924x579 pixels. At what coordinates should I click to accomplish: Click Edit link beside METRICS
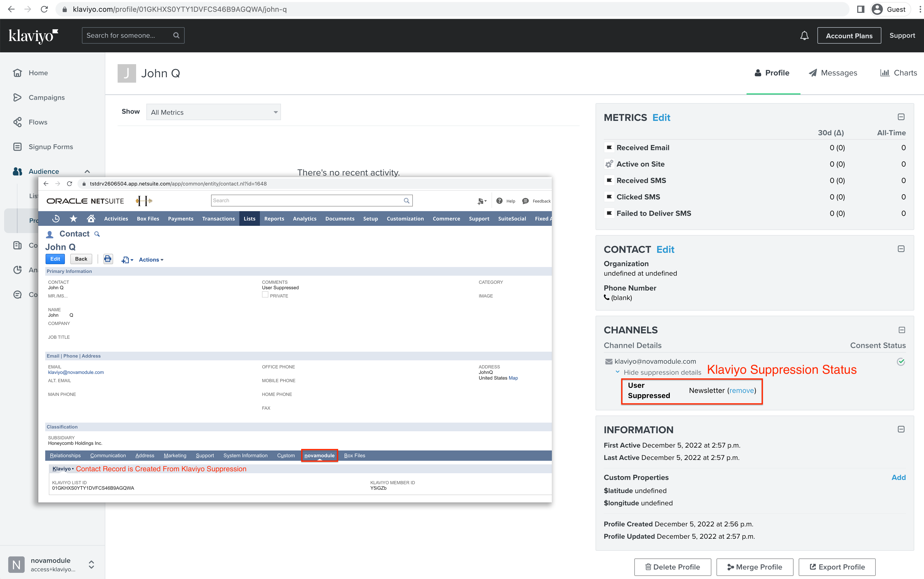[661, 118]
